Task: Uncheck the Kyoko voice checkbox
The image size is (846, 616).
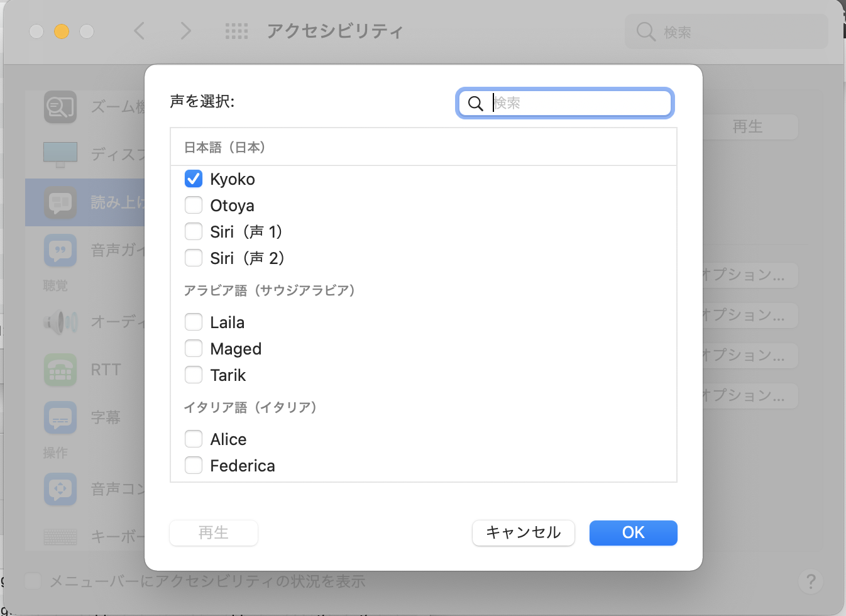Action: [x=194, y=179]
